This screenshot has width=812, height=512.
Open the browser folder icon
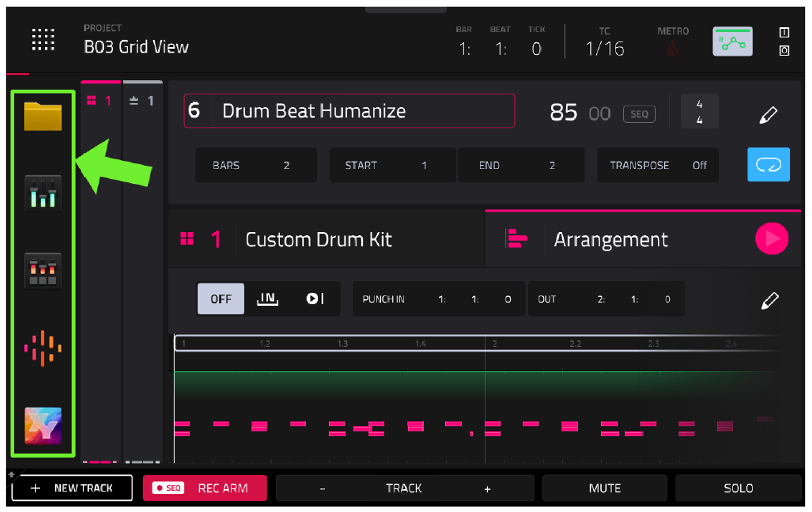(43, 116)
